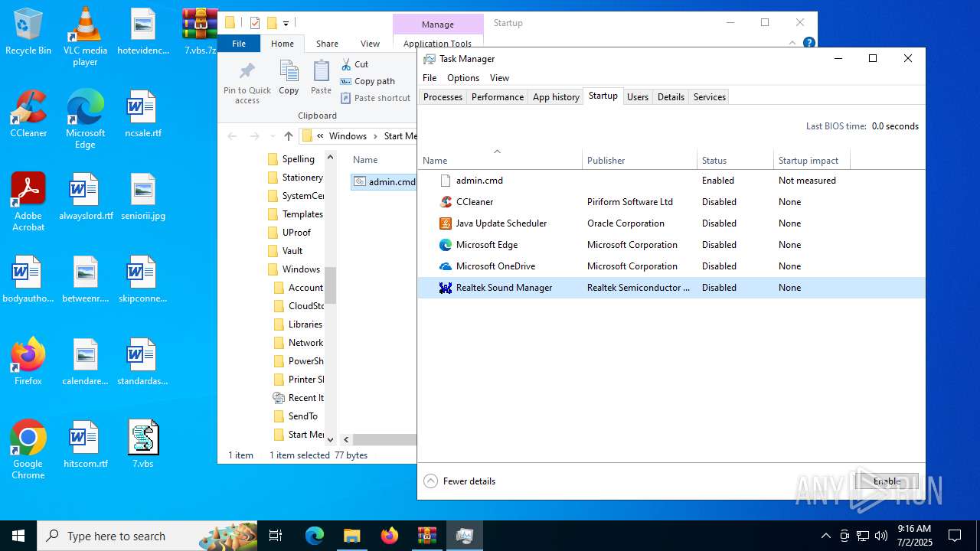Open Microsoft Edge desktop shortcut
980x551 pixels.
pos(85,119)
